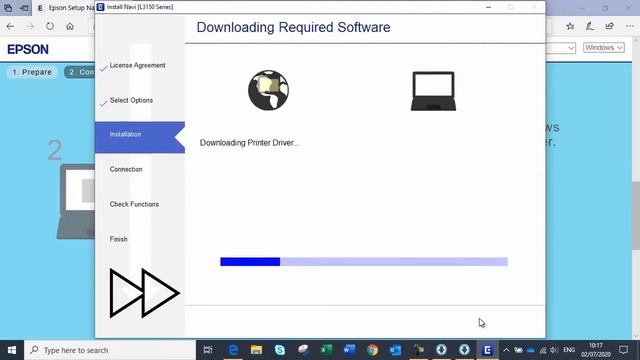Click the Connection step in sidebar
The height and width of the screenshot is (360, 640).
pos(126,169)
